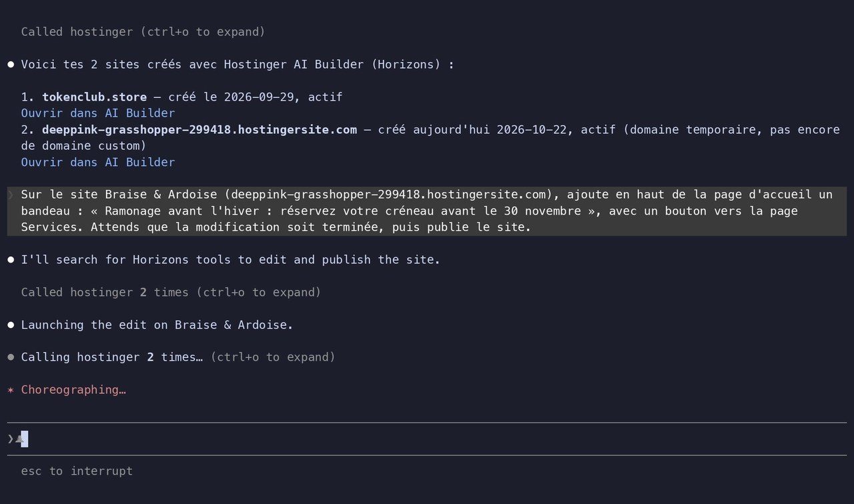This screenshot has height=504, width=854.
Task: Expand the "Called hostinger 2 times" output
Action: coord(171,292)
